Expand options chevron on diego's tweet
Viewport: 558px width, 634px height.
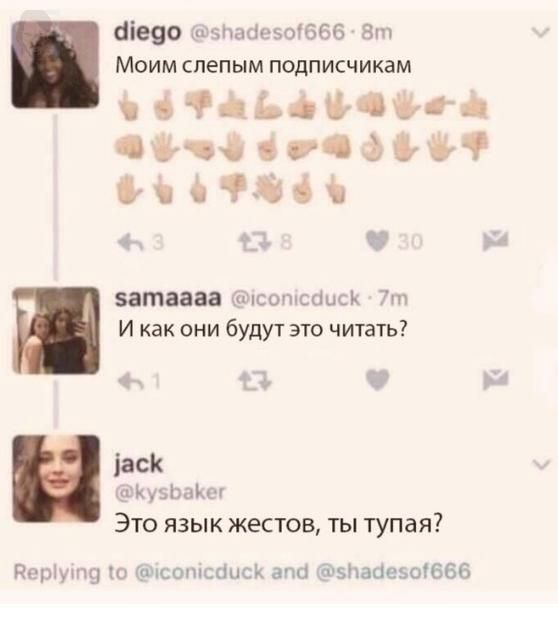click(x=541, y=33)
